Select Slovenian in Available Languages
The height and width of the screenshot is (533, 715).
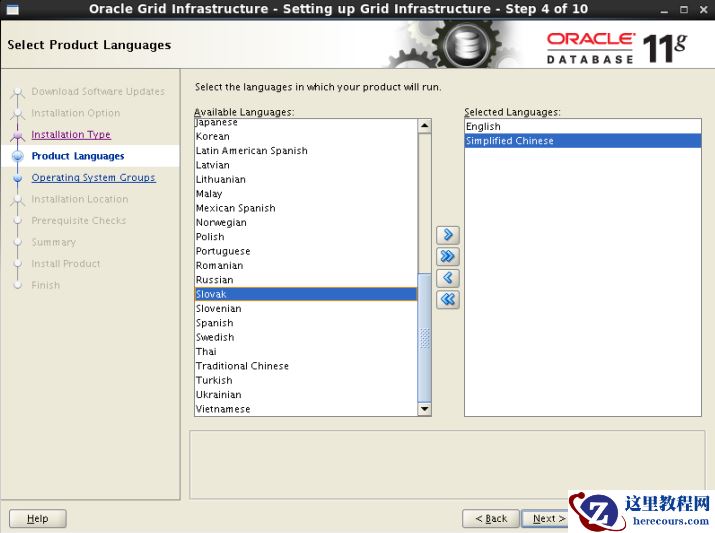pos(306,309)
